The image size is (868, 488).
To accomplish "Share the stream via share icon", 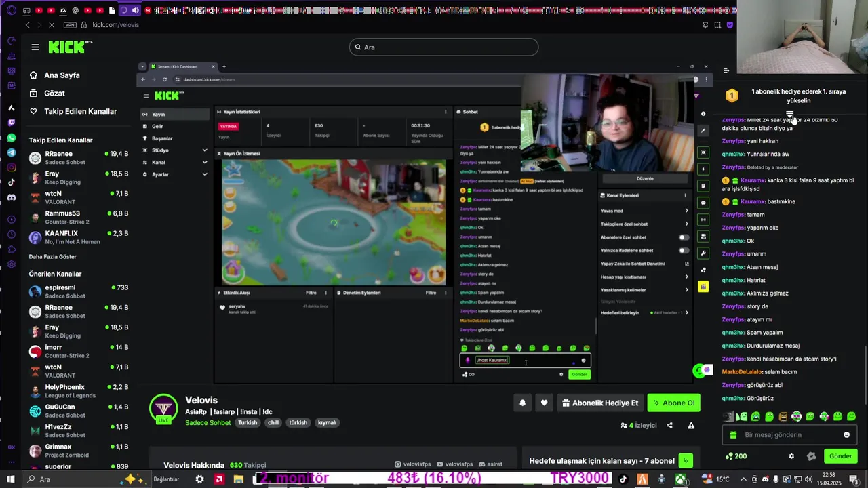I will (669, 426).
